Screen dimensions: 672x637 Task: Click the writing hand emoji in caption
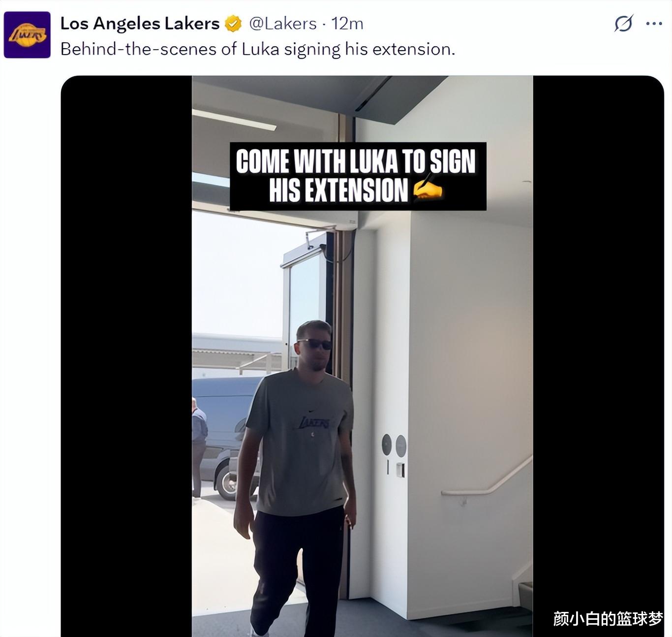coord(428,190)
